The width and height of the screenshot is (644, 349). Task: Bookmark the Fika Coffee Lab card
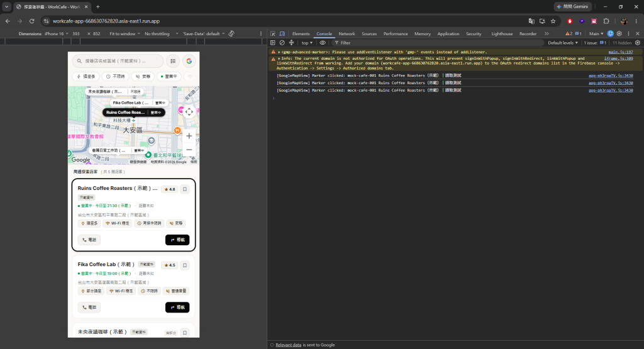(x=185, y=265)
